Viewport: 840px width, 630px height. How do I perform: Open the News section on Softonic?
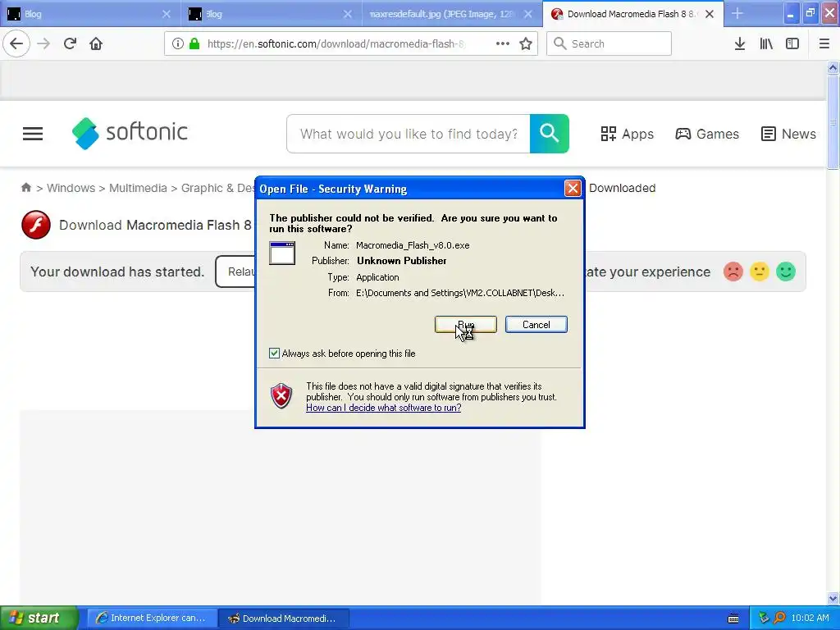pyautogui.click(x=788, y=134)
